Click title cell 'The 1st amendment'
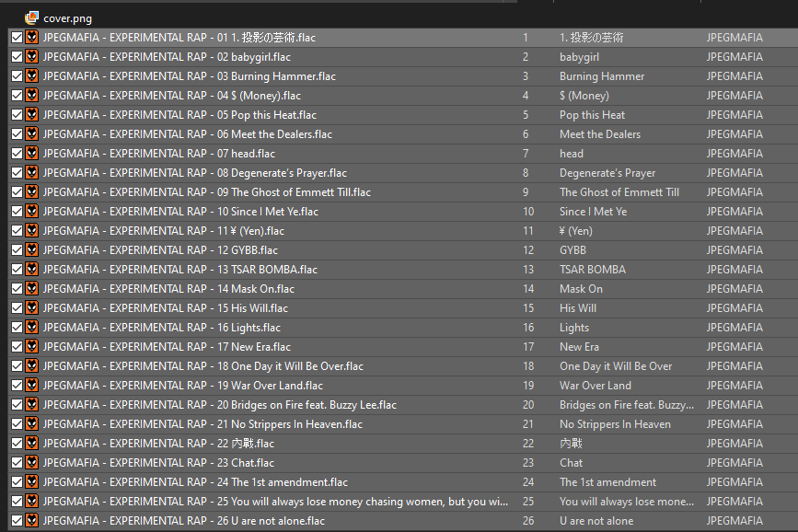The image size is (798, 532). (608, 482)
